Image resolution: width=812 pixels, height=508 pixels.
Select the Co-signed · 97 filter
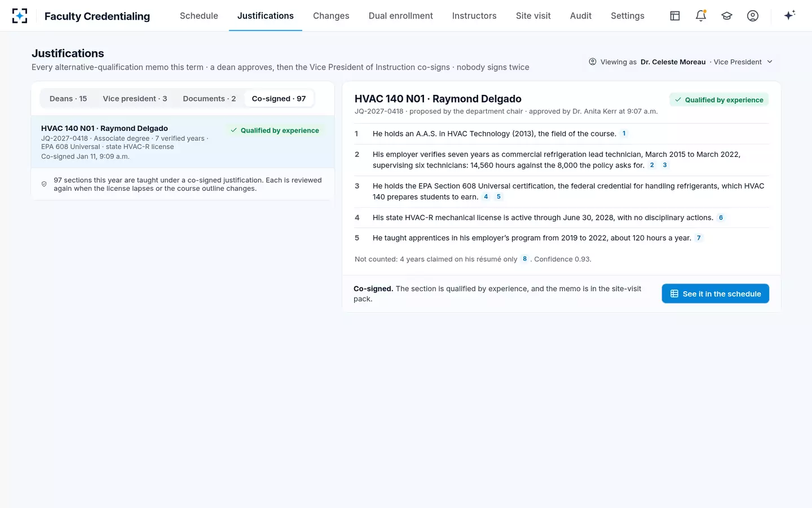pyautogui.click(x=279, y=99)
